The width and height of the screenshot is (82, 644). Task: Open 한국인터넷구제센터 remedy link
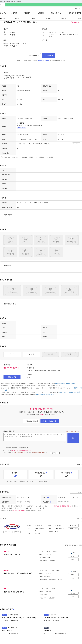click(x=22, y=450)
